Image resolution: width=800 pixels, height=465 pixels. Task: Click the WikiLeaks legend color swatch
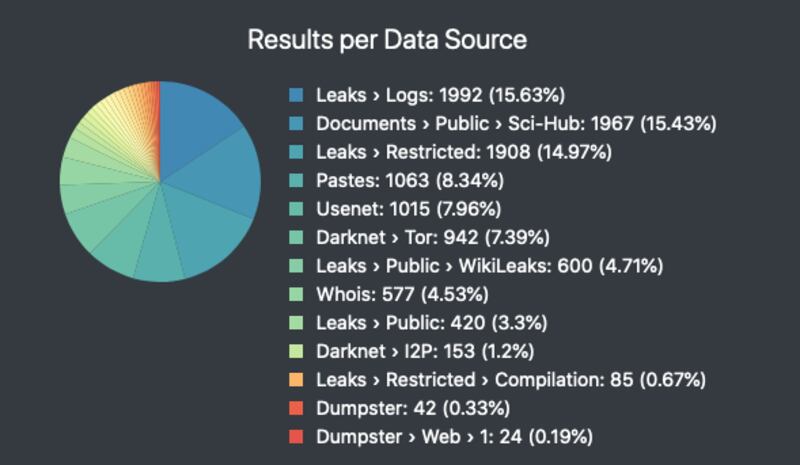click(296, 267)
